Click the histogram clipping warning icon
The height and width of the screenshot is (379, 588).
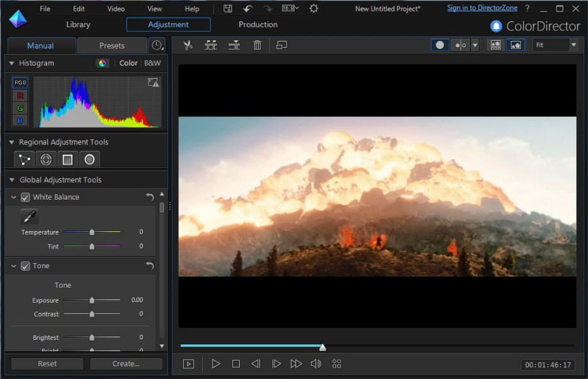click(x=153, y=82)
